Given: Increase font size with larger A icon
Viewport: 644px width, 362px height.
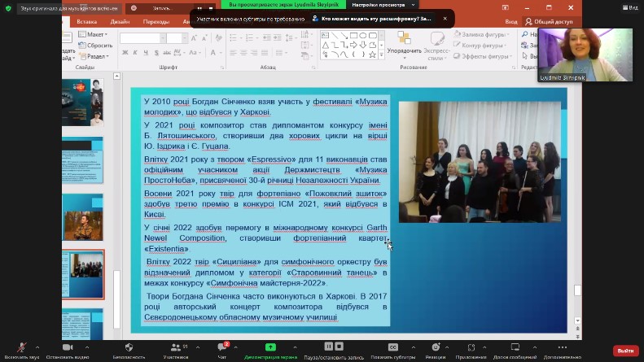Looking at the screenshot, I should tap(195, 38).
